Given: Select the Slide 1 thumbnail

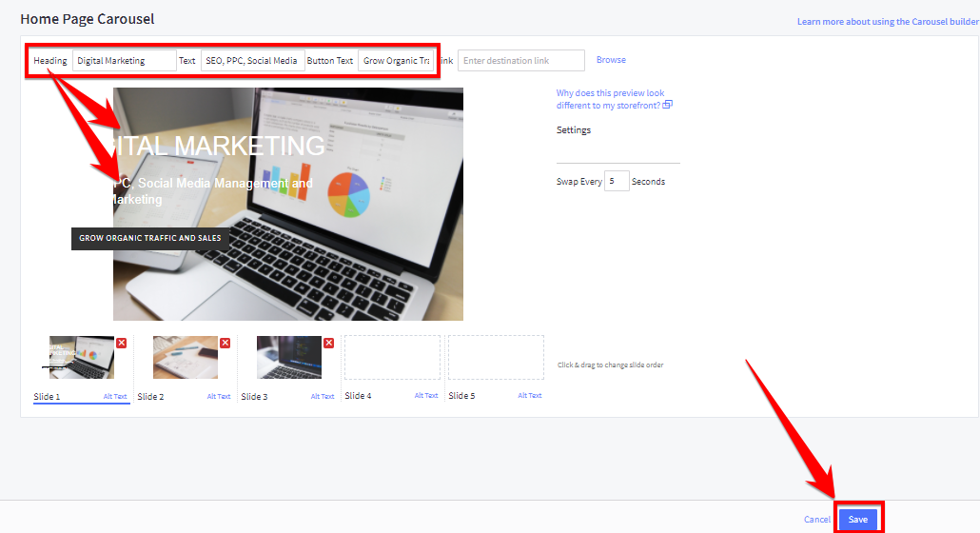Looking at the screenshot, I should [82, 358].
